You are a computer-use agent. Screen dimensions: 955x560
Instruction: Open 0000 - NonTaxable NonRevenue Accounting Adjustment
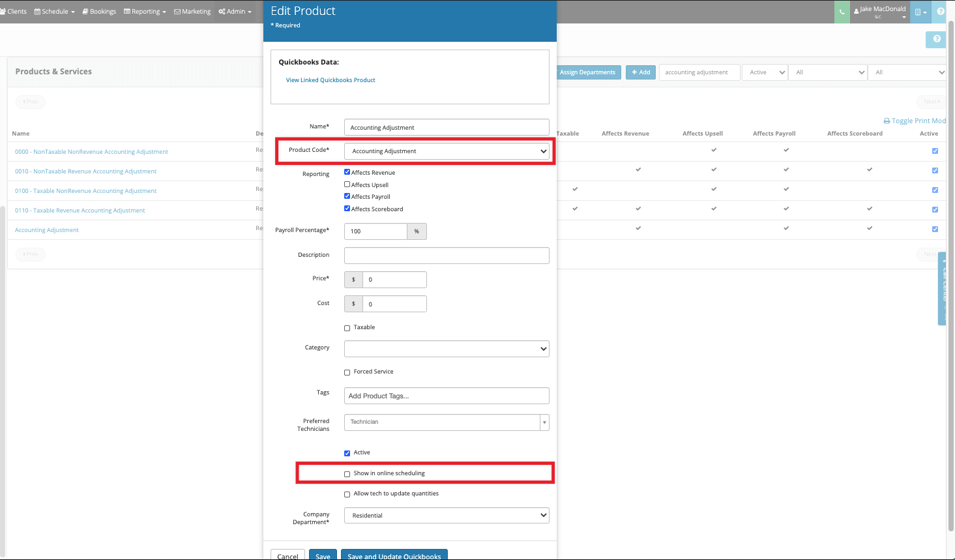tap(91, 152)
